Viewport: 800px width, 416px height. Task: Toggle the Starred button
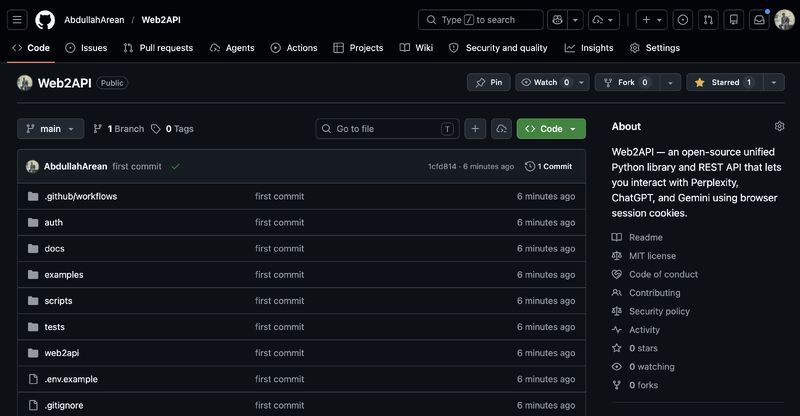pos(724,82)
